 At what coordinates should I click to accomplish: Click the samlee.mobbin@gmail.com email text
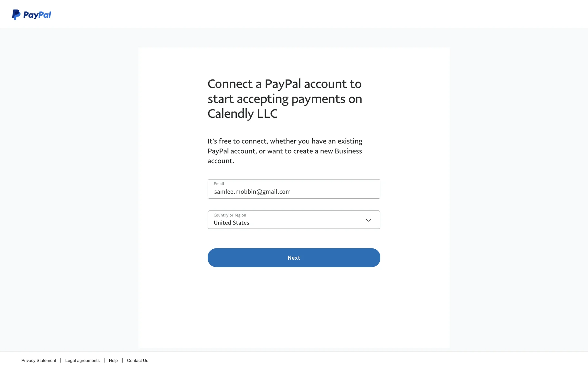(252, 192)
